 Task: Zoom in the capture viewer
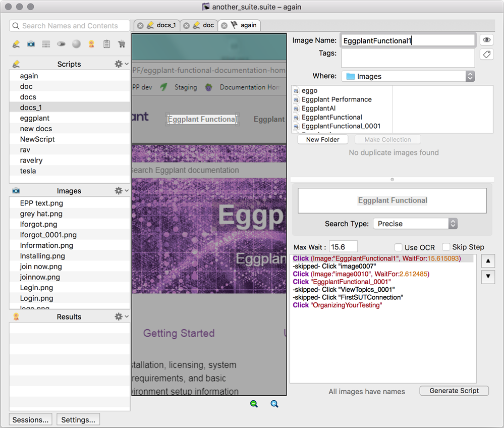[x=274, y=404]
